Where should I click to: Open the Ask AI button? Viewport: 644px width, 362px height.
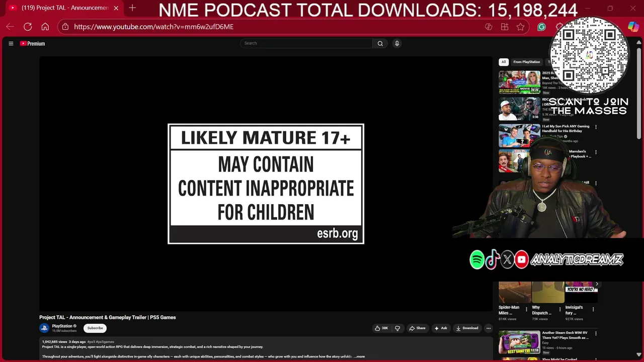click(x=441, y=328)
